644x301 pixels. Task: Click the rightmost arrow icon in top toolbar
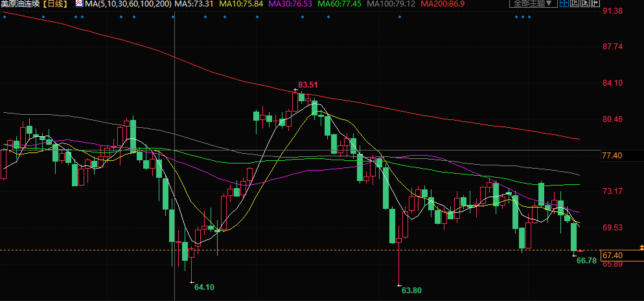pyautogui.click(x=595, y=3)
